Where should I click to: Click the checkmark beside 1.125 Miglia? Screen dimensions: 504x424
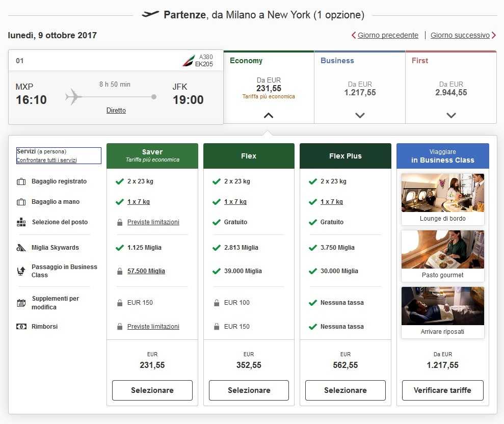point(120,248)
